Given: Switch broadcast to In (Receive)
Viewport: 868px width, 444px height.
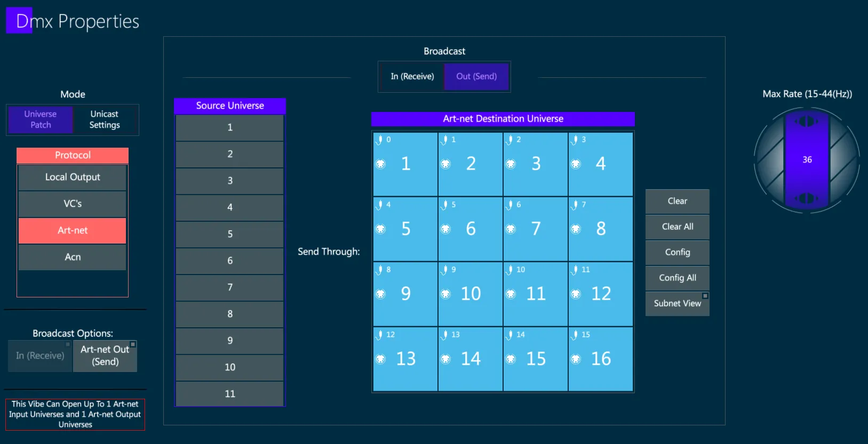Looking at the screenshot, I should pos(412,76).
